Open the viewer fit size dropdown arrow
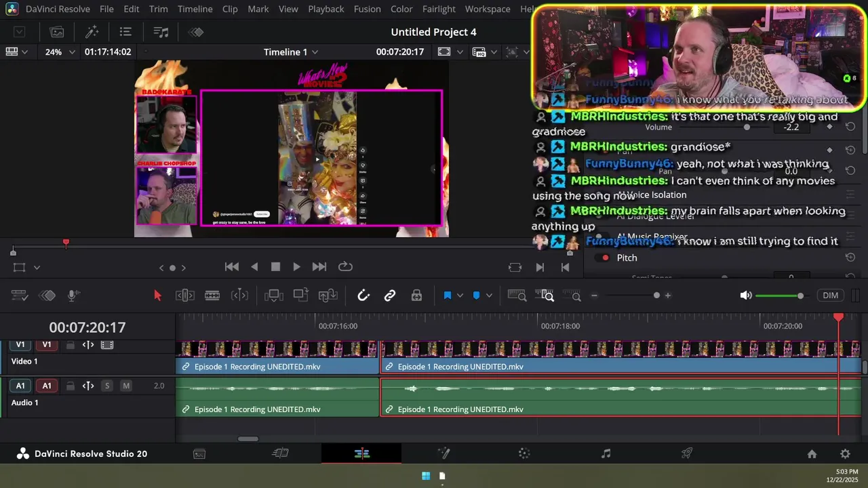 coord(460,52)
